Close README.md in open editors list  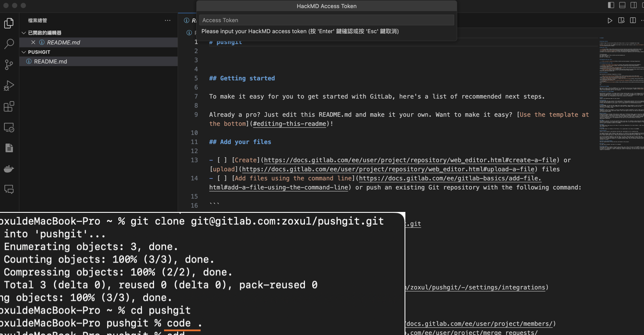click(x=33, y=42)
